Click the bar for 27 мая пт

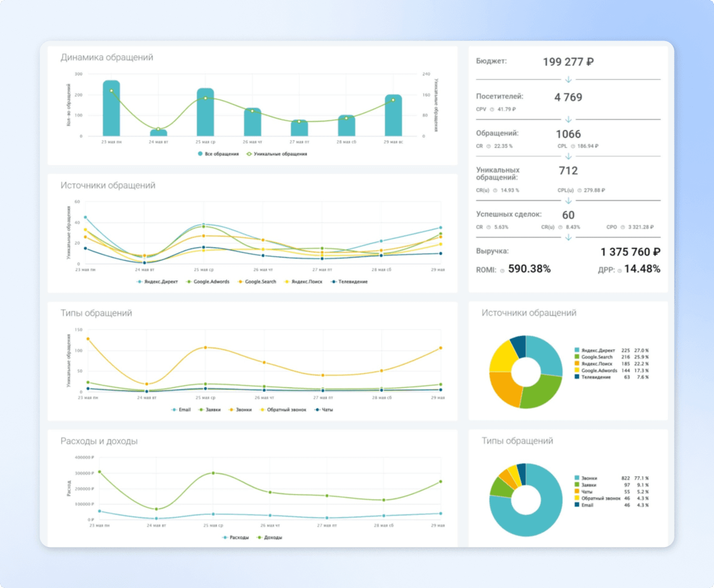tap(299, 128)
